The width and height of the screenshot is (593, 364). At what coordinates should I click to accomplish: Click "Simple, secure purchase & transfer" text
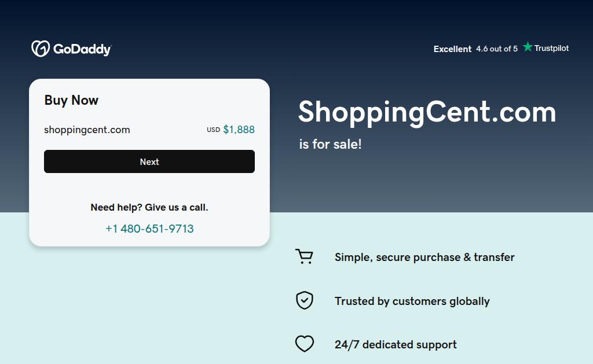424,258
